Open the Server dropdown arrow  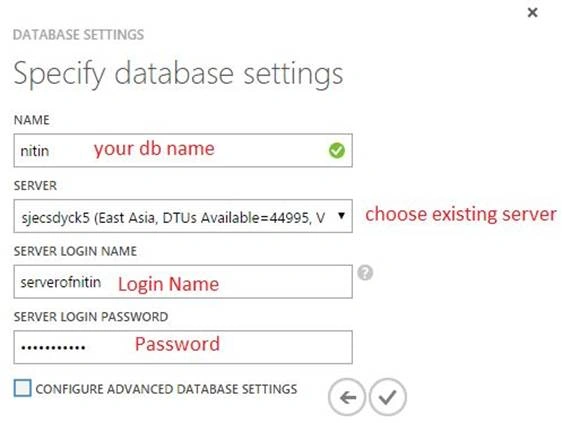342,216
